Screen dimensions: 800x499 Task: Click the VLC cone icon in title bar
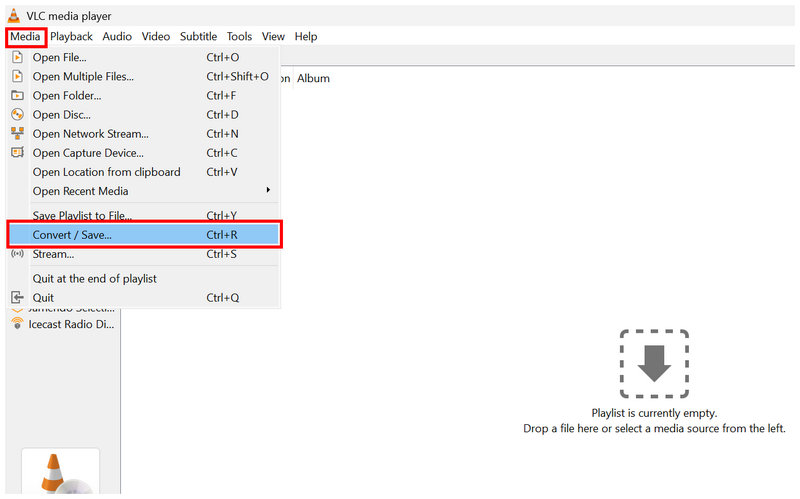(x=14, y=15)
